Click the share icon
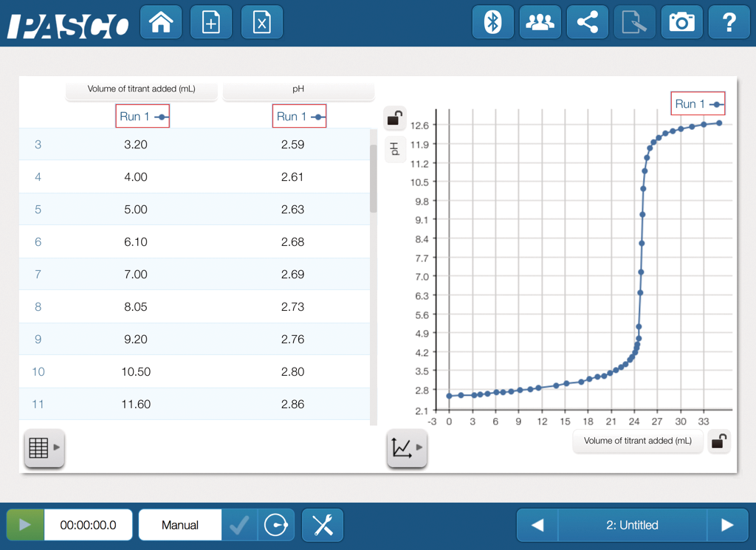Screen dimensions: 756x550 click(588, 23)
